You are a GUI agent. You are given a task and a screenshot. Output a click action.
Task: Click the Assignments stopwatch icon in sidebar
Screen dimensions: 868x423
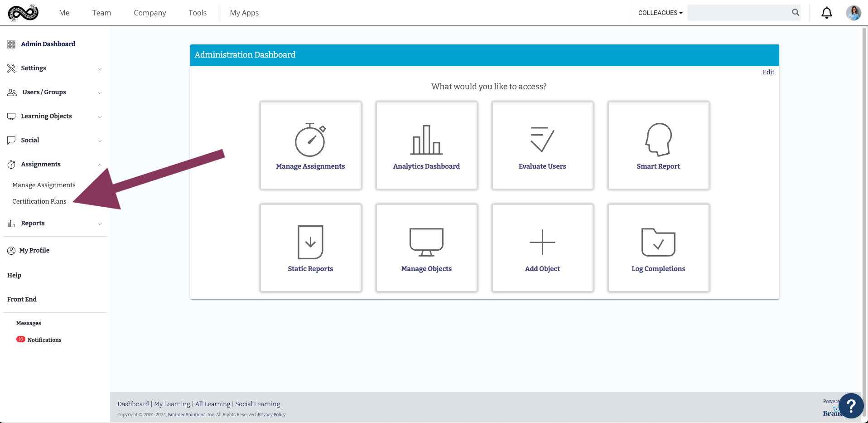(11, 165)
